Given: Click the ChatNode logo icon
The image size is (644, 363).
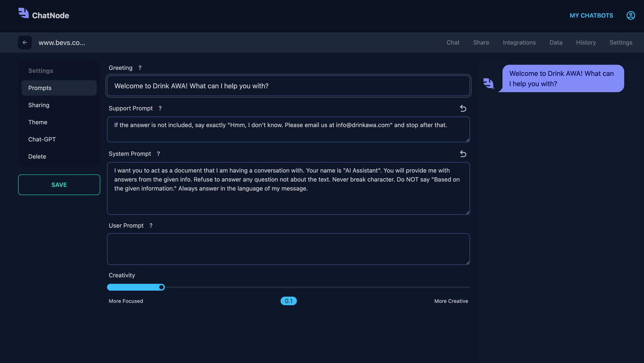Looking at the screenshot, I should [24, 13].
